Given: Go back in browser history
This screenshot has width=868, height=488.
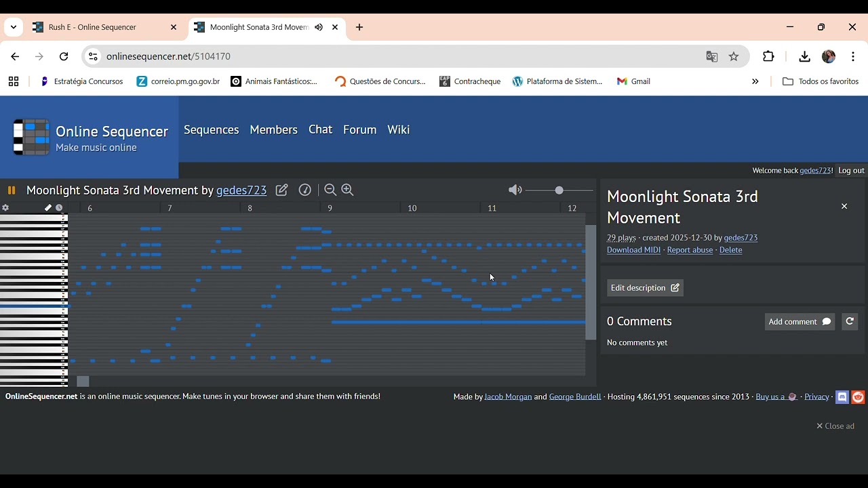Looking at the screenshot, I should pos(15,57).
